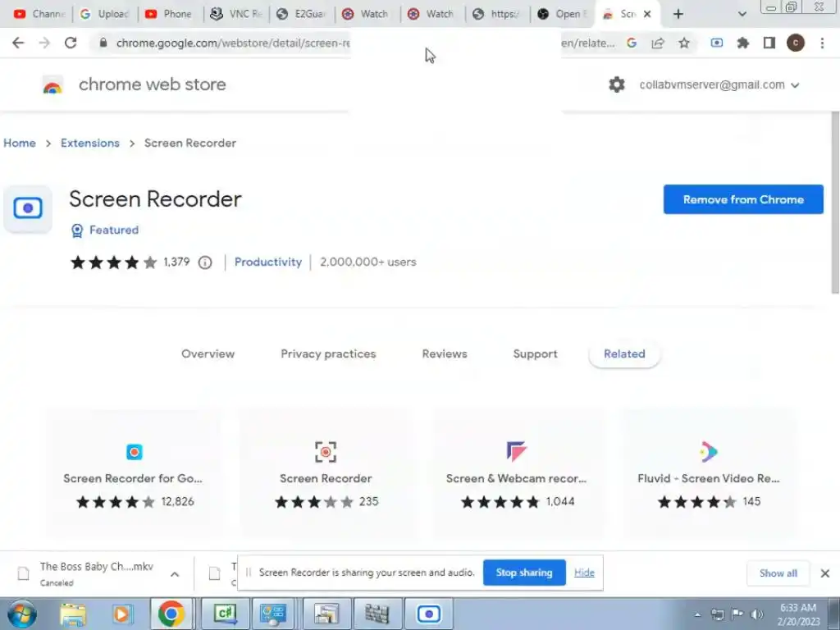Open the Windows Start menu
840x630 pixels.
click(x=22, y=614)
